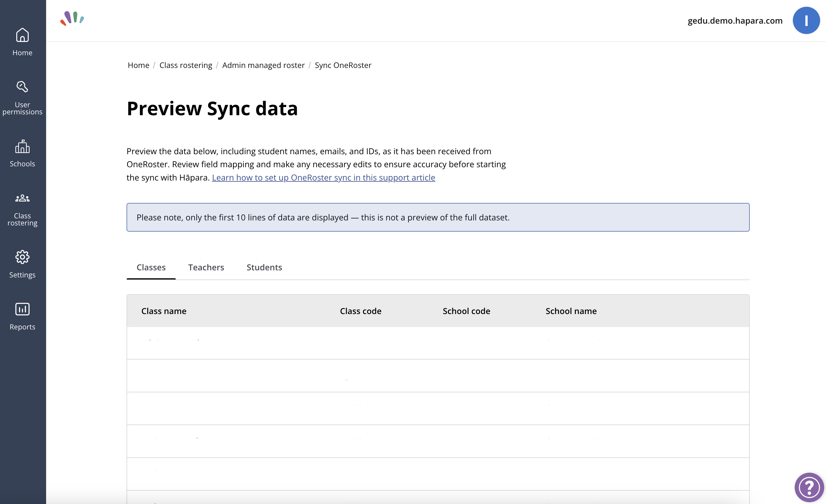Open the Settings gear icon
This screenshot has height=504, width=826.
pos(22,257)
